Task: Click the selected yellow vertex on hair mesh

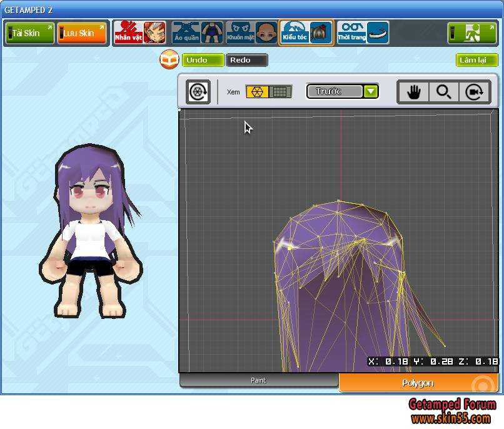Action: pos(289,248)
